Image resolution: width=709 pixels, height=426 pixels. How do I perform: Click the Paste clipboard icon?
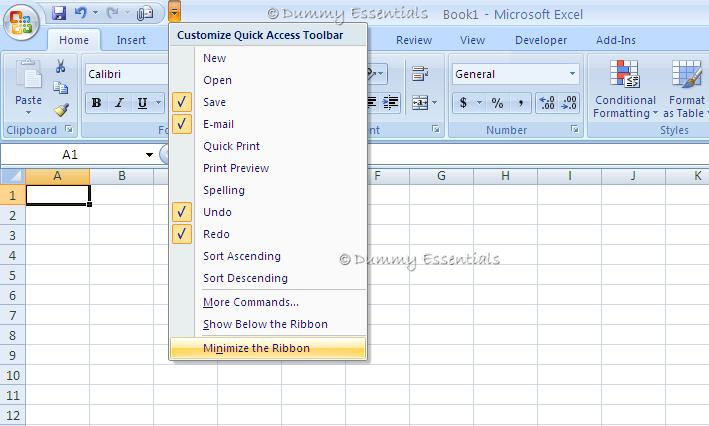click(x=28, y=74)
